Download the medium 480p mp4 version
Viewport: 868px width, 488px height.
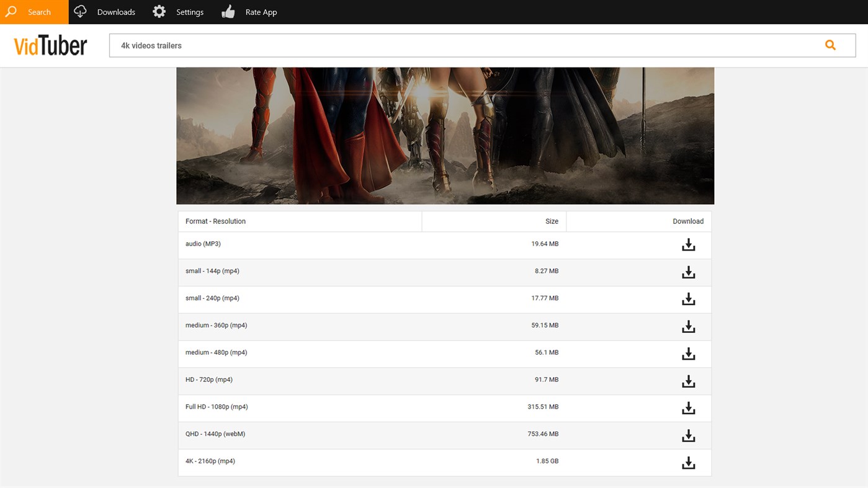(x=688, y=353)
